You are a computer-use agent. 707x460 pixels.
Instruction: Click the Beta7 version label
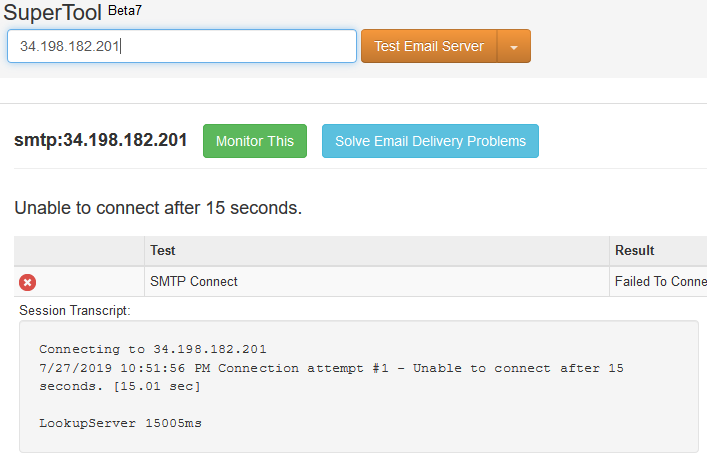[125, 10]
